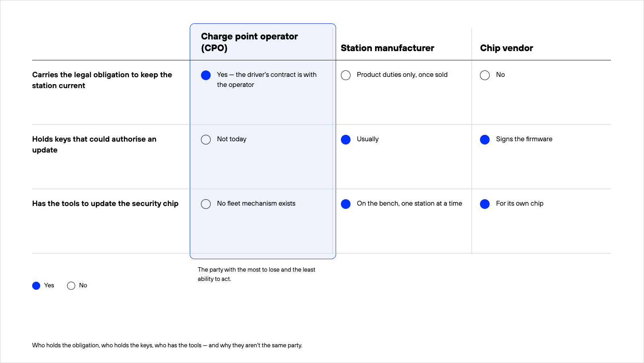Image resolution: width=644 pixels, height=363 pixels.
Task: Select the 'Charge point operator (CPO)' column header
Action: (x=249, y=42)
